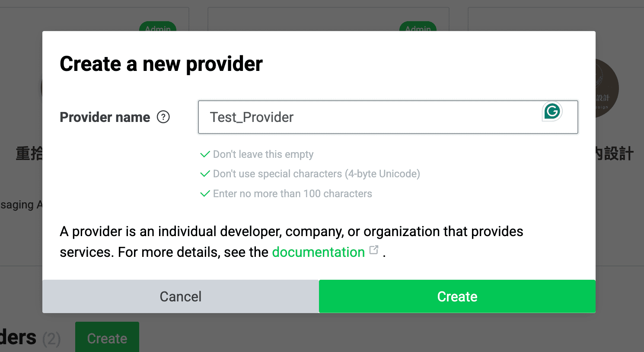Click the checkmark beside the special characters rule
Image resolution: width=644 pixels, height=352 pixels.
[205, 174]
